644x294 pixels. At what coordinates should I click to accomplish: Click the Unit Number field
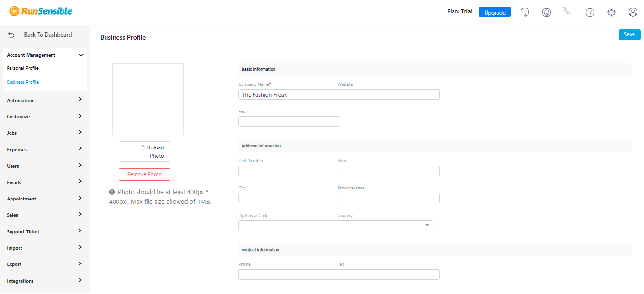288,171
